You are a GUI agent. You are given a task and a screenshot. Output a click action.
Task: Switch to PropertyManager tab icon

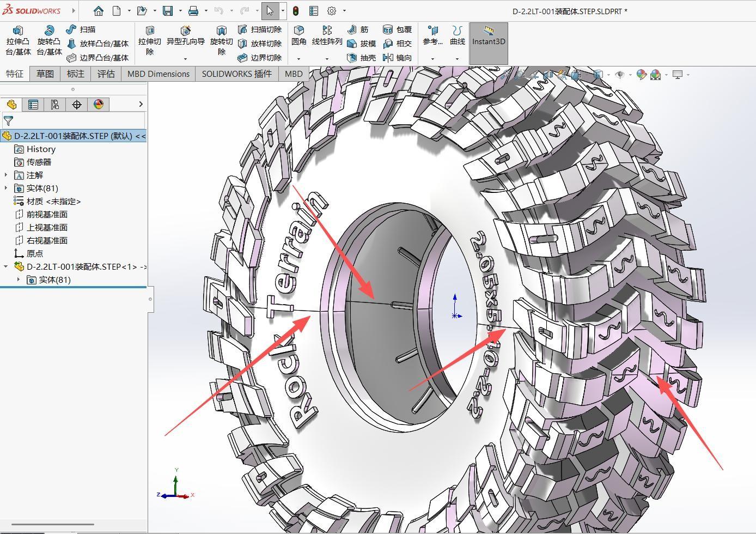click(x=33, y=105)
